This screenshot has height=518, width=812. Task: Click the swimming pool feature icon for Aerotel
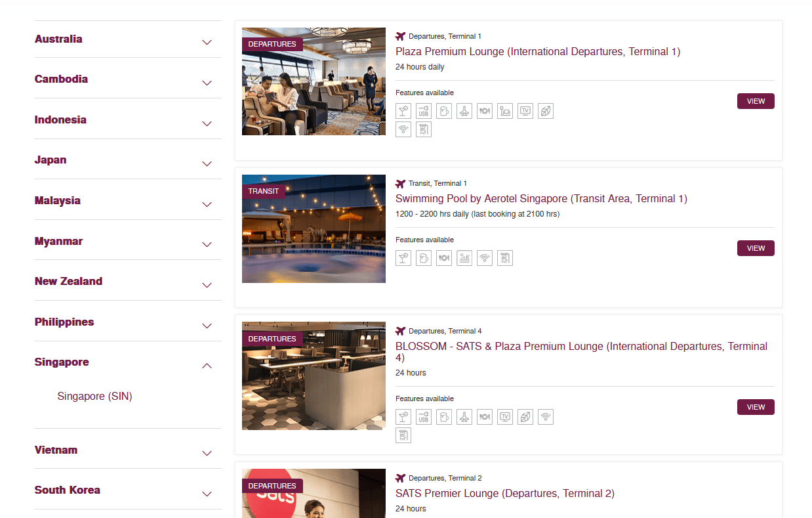[x=464, y=258]
